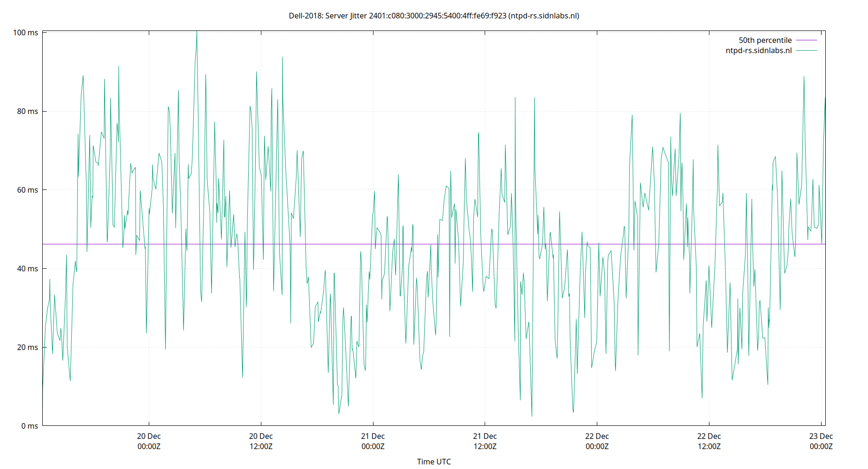Select the '20 Dec 00:00Z' x-axis label

(x=149, y=441)
